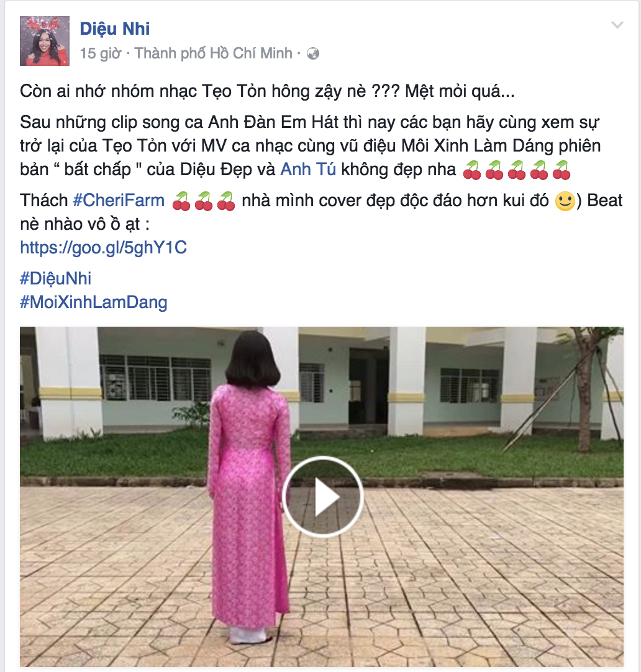Click the first cherry emoji after #CheriFarm

tap(181, 201)
